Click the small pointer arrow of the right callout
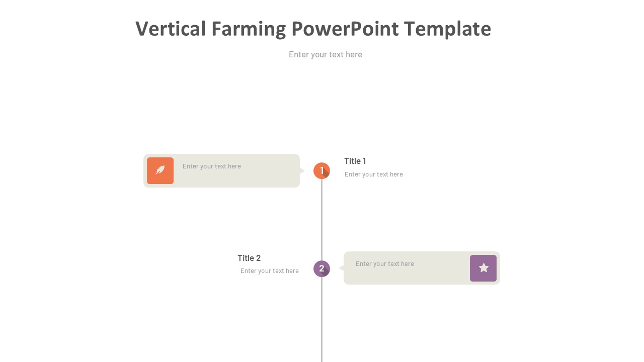 click(342, 268)
